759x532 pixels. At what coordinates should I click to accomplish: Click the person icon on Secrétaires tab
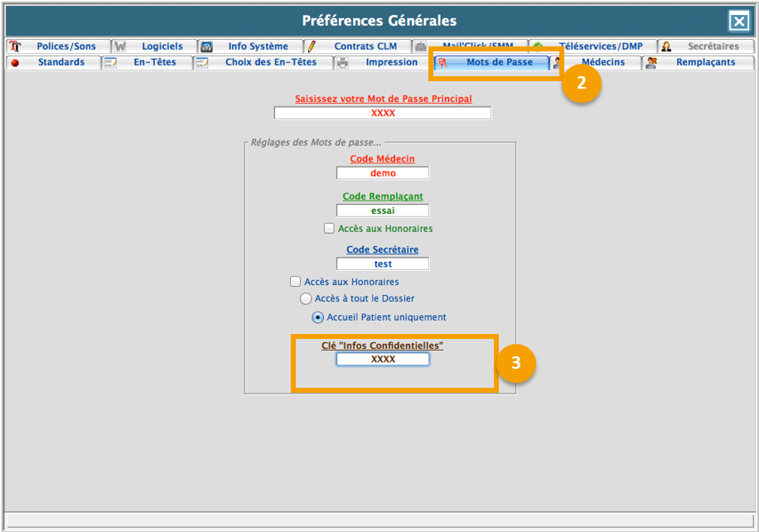tap(666, 47)
